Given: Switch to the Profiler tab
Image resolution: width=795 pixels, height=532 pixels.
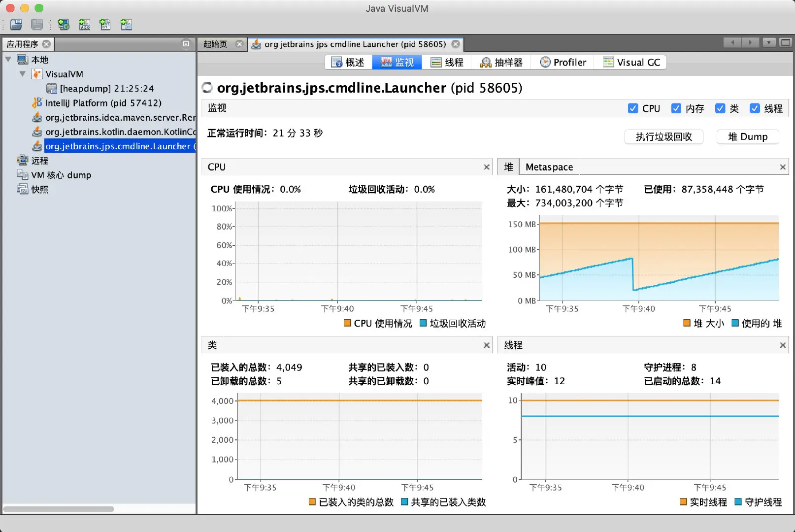Looking at the screenshot, I should [x=563, y=62].
